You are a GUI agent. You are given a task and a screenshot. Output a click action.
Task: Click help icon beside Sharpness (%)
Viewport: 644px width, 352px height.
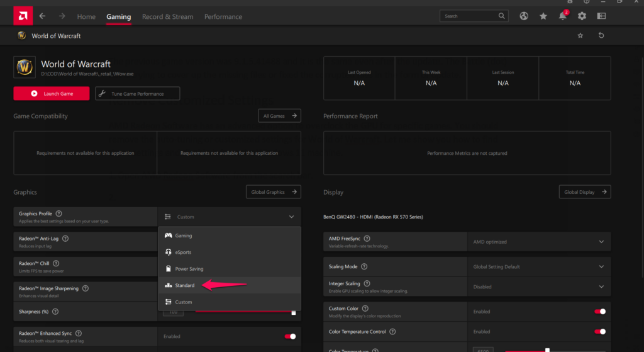pyautogui.click(x=55, y=312)
